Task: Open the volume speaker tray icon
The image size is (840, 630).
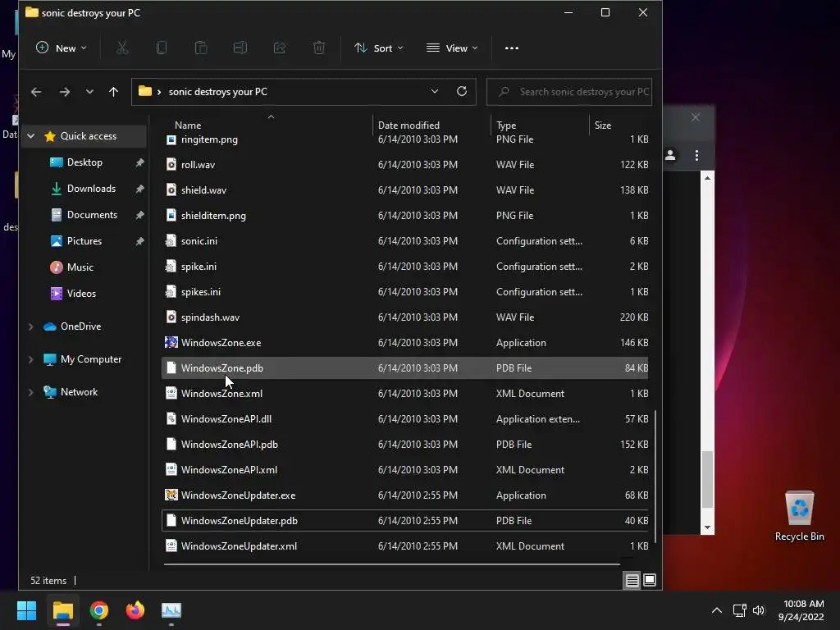Action: [x=759, y=610]
